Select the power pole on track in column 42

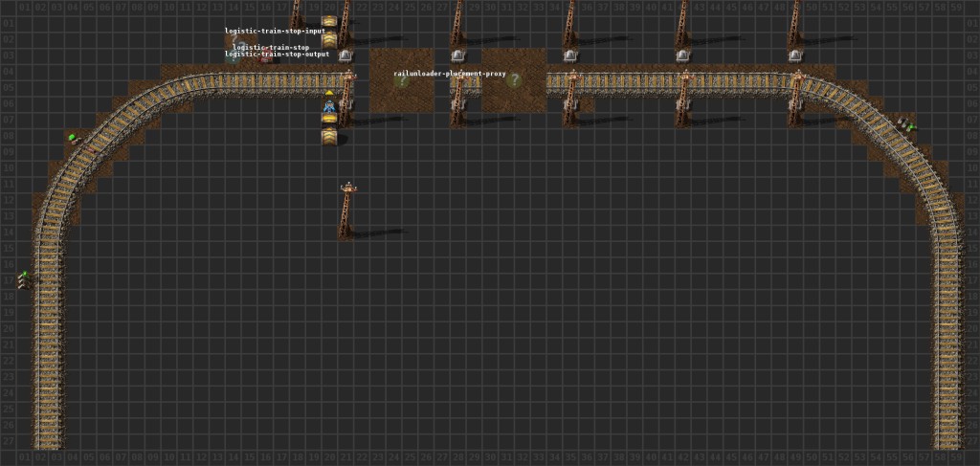click(x=683, y=97)
